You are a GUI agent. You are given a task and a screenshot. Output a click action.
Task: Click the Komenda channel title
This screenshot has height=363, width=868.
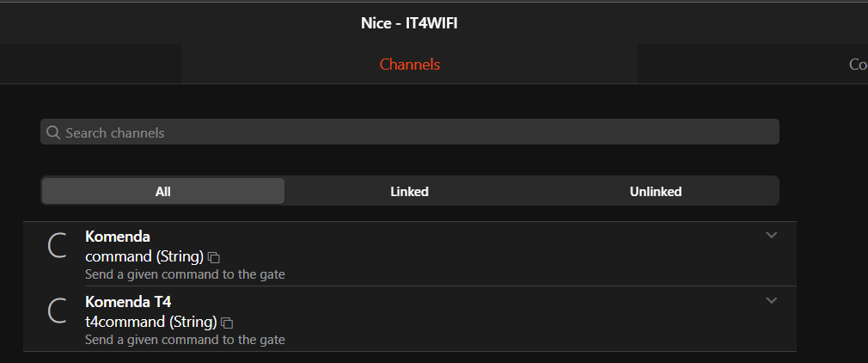coord(118,237)
